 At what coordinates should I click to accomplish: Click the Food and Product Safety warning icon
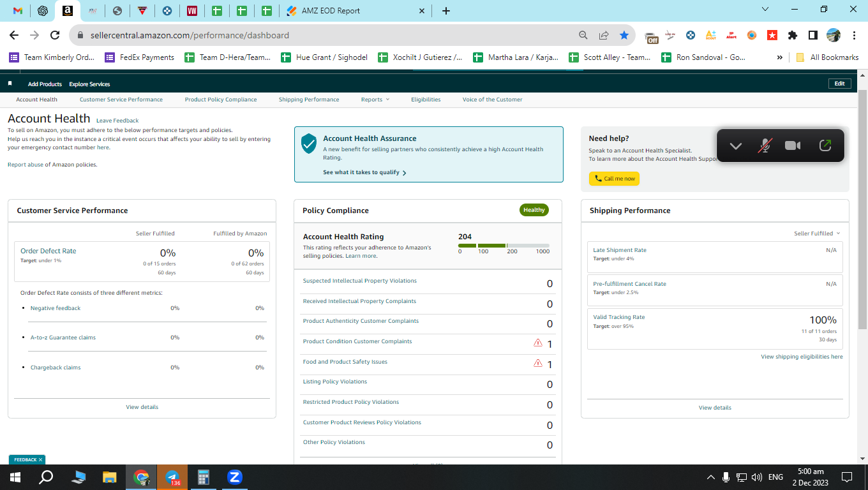pyautogui.click(x=538, y=364)
